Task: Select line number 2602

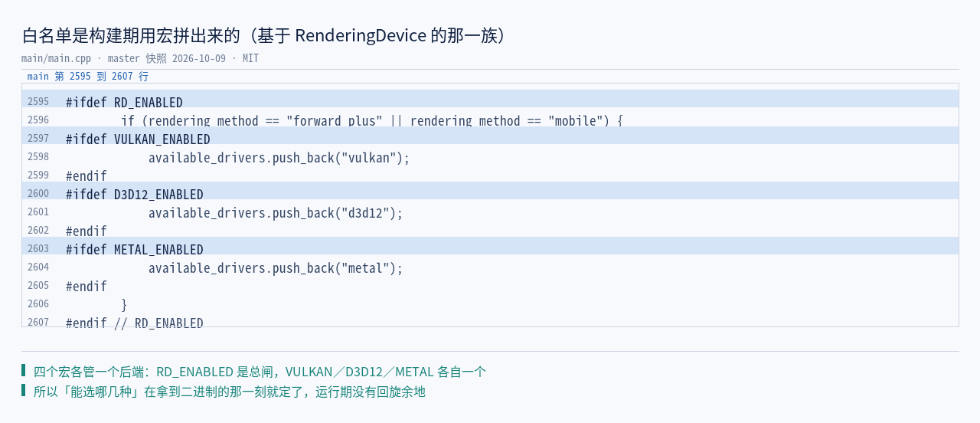Action: coord(38,231)
